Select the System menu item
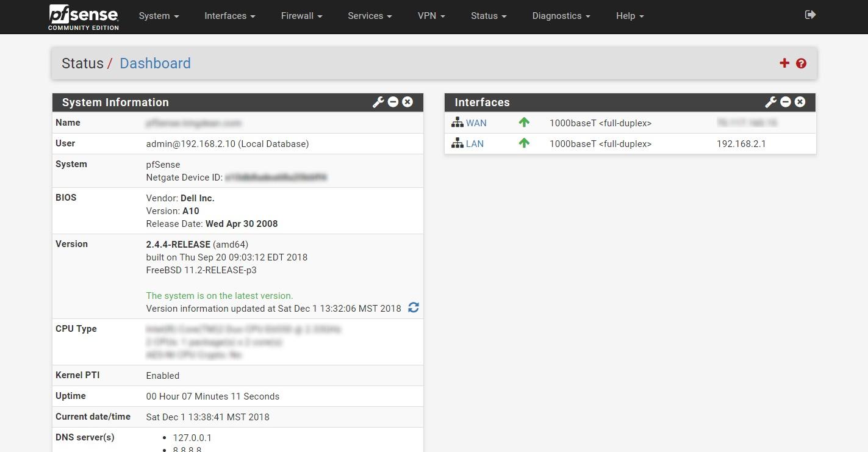The width and height of the screenshot is (868, 452). tap(159, 16)
